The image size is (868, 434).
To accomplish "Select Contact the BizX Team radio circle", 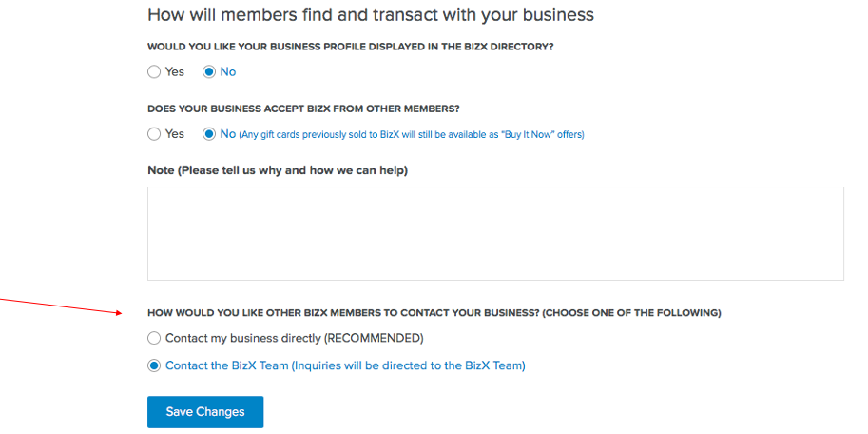I will pyautogui.click(x=154, y=365).
